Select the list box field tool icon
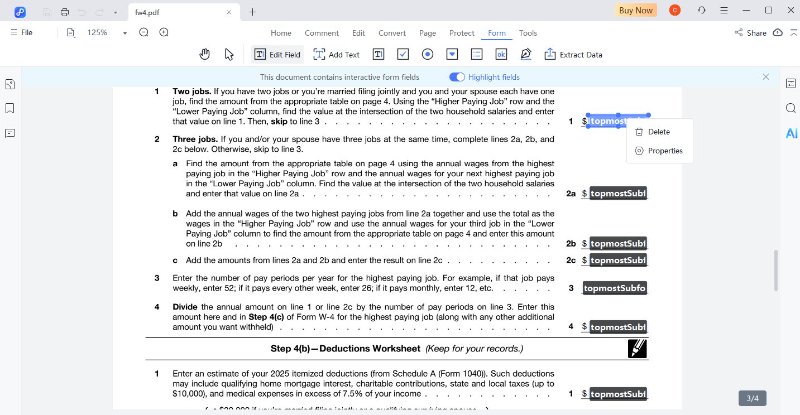The image size is (800, 415). (477, 54)
